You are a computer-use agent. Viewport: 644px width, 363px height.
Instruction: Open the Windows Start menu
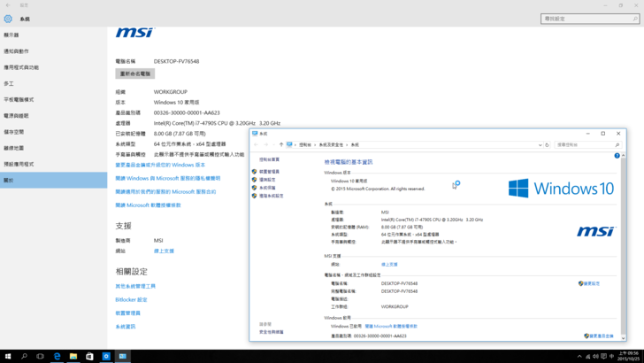coord(7,356)
